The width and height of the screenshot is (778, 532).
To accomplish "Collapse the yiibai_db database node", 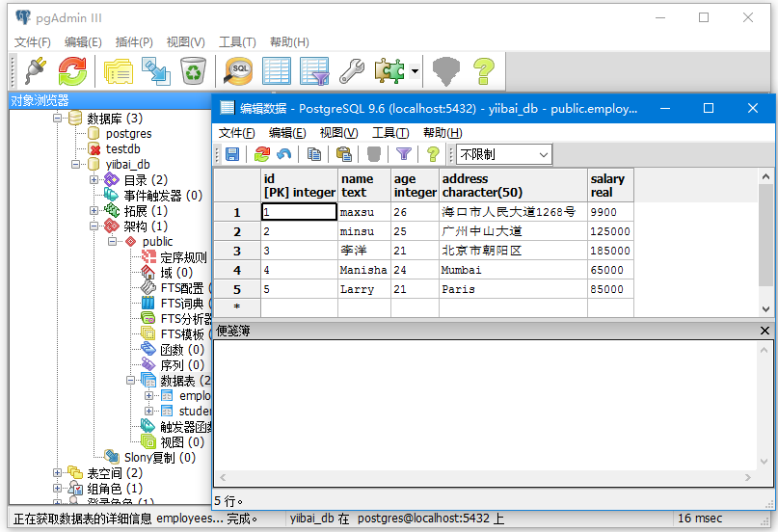I will [x=76, y=165].
